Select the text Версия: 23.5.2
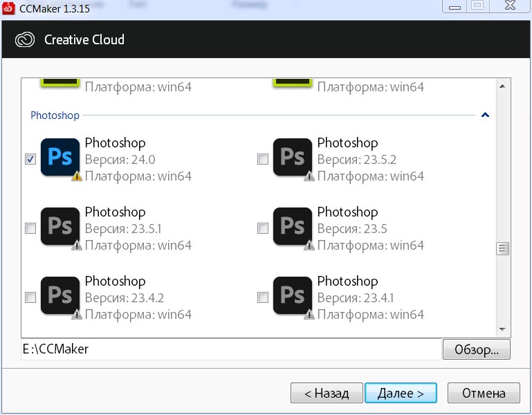532x415 pixels. (x=357, y=160)
